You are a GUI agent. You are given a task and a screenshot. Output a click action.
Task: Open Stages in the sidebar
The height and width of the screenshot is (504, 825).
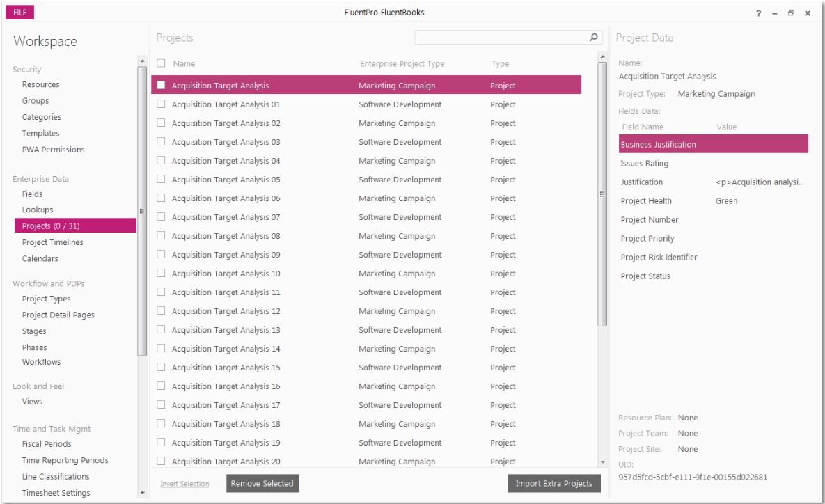34,331
